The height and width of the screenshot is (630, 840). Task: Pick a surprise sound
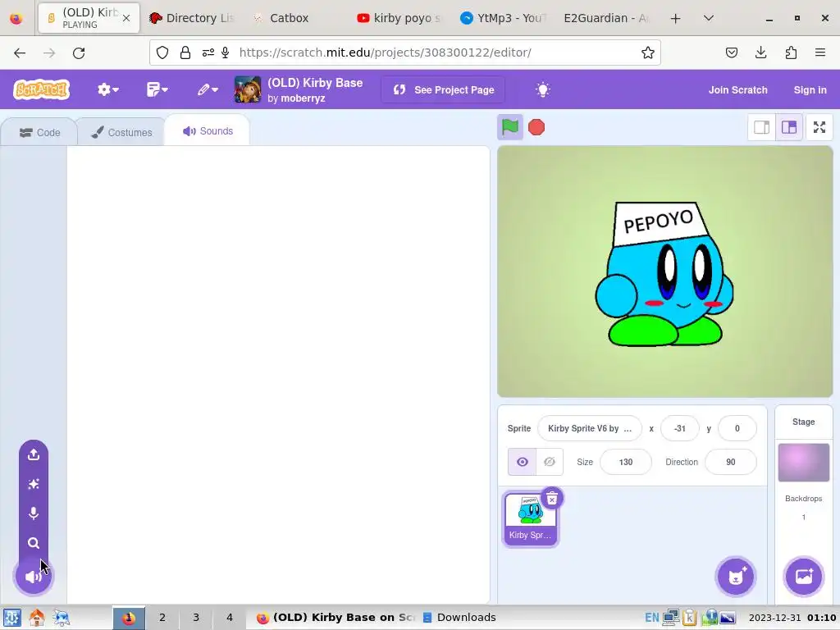click(x=33, y=484)
